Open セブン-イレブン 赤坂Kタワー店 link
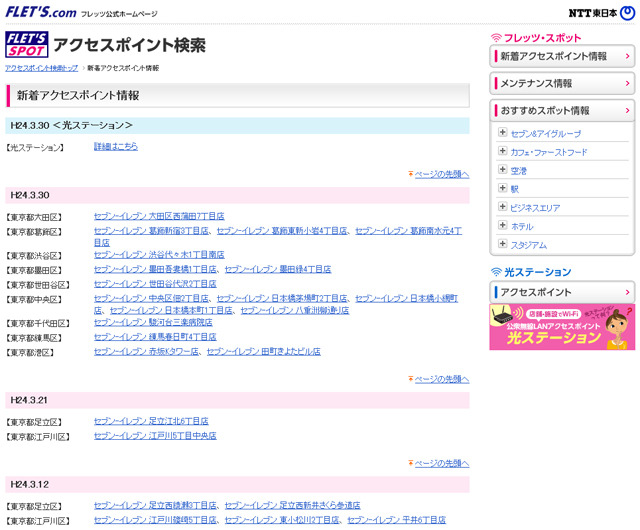Screen dimensions: 640x530 point(146,352)
